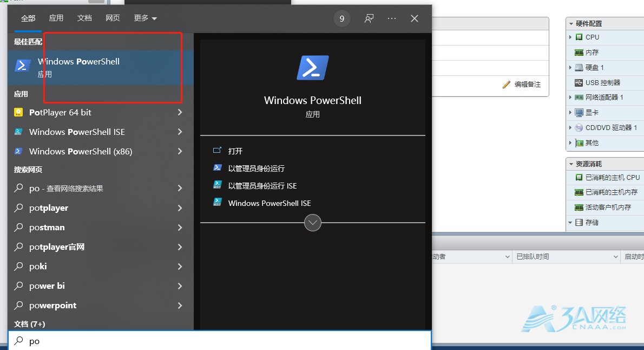
Task: Expand the 硬盘 1 tree node arrow
Action: click(x=570, y=67)
